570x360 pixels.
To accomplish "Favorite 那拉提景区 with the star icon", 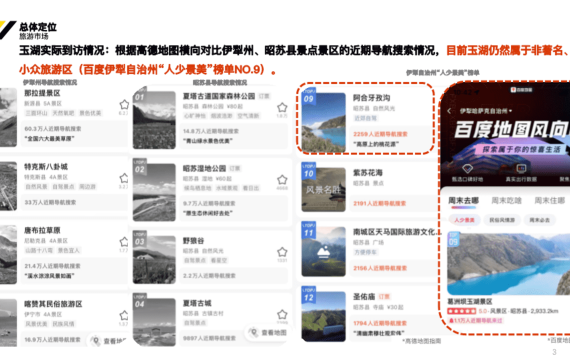I will 124,105.
